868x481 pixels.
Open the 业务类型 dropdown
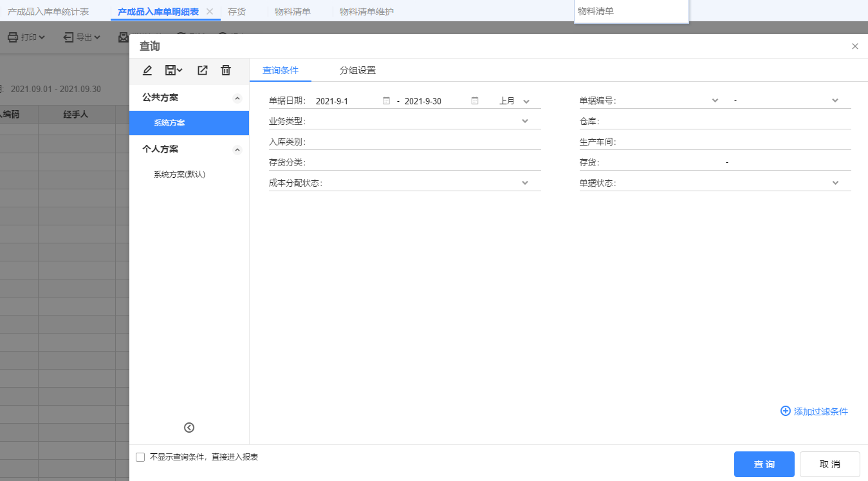point(525,121)
